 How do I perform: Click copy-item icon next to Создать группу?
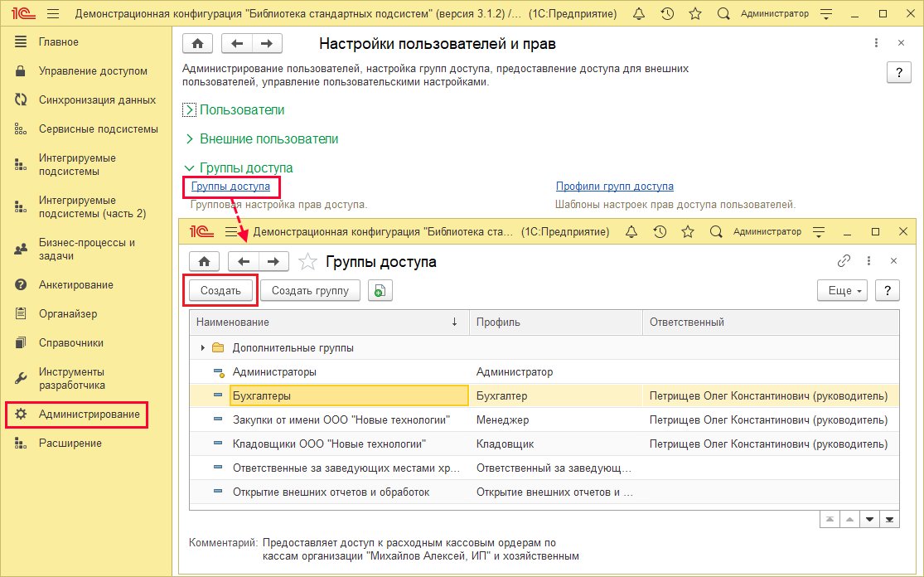tap(380, 290)
